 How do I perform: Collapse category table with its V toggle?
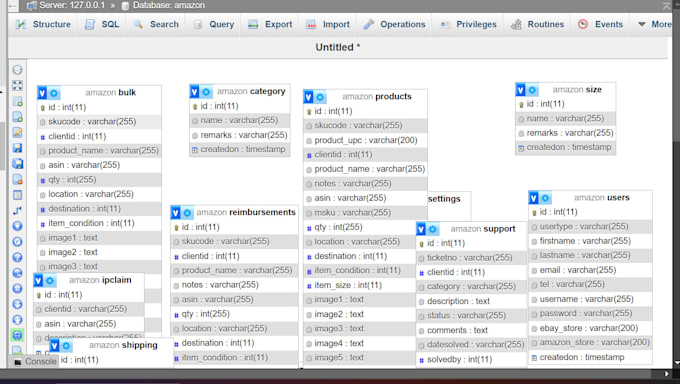195,92
